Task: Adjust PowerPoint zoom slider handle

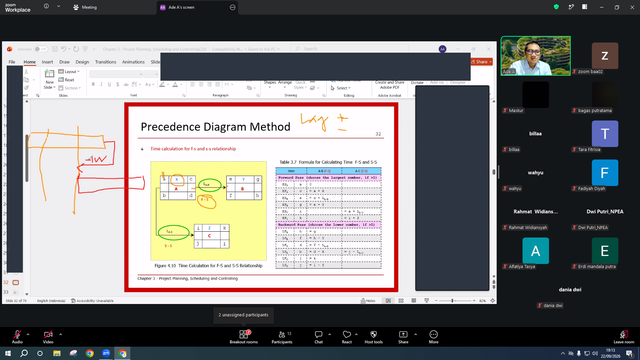Action: (452, 301)
